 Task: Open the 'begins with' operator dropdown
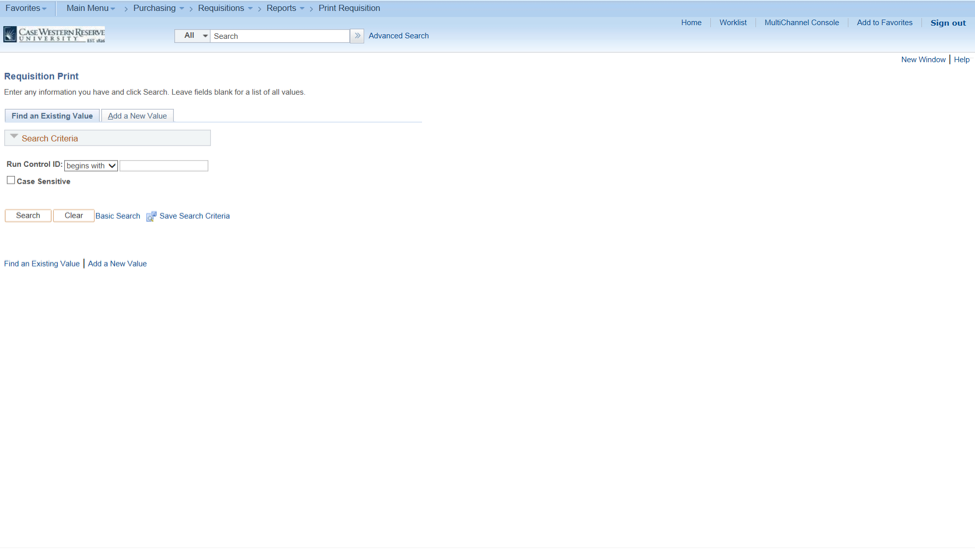91,165
